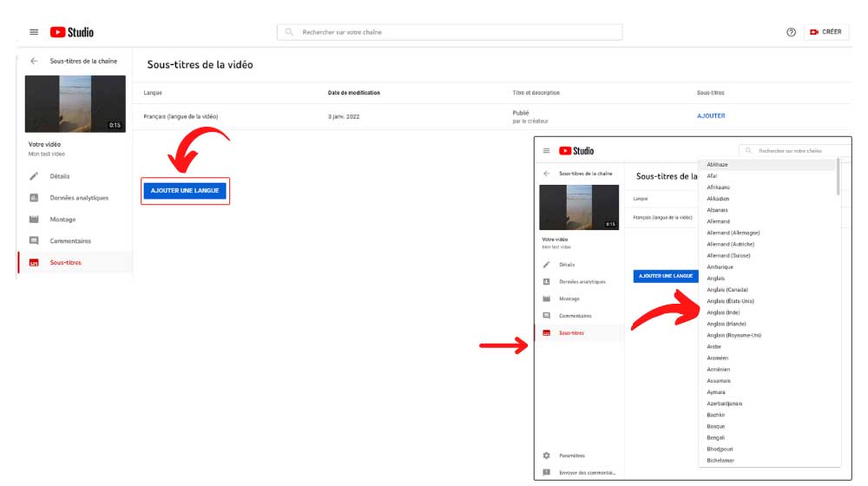The height and width of the screenshot is (486, 868).
Task: Click the CRÉER button
Action: coord(826,32)
